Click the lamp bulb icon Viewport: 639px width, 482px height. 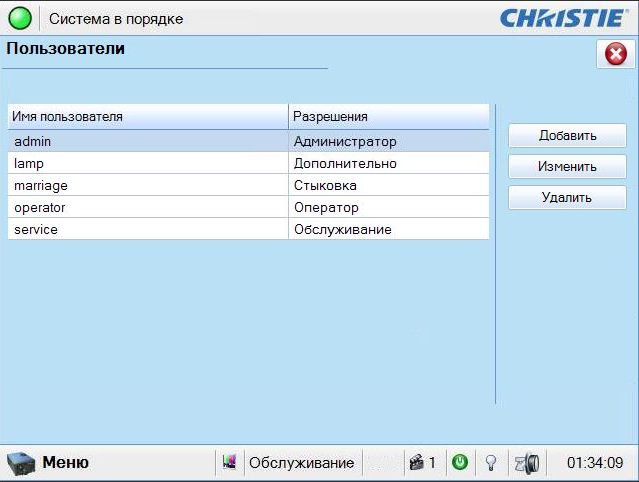click(491, 463)
